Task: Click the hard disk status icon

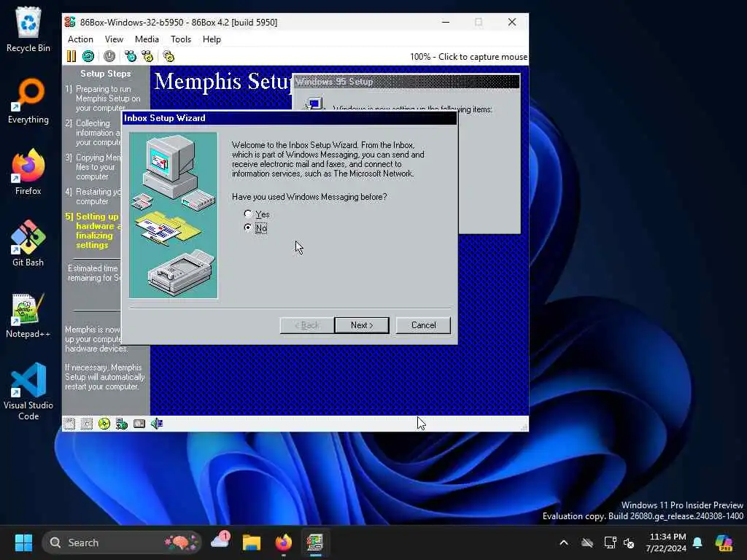Action: coord(139,424)
